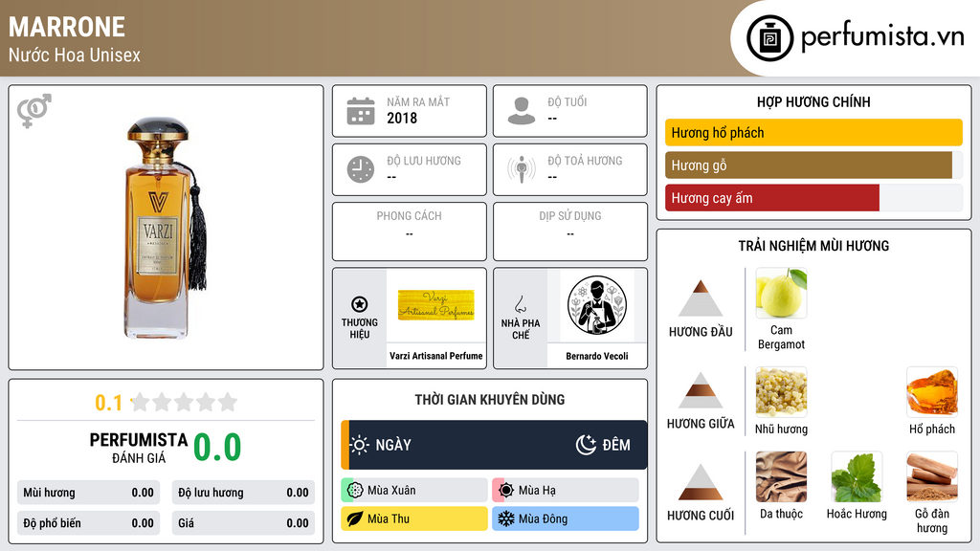Click the nose perfumer icon
The image size is (980, 551).
coord(520,304)
